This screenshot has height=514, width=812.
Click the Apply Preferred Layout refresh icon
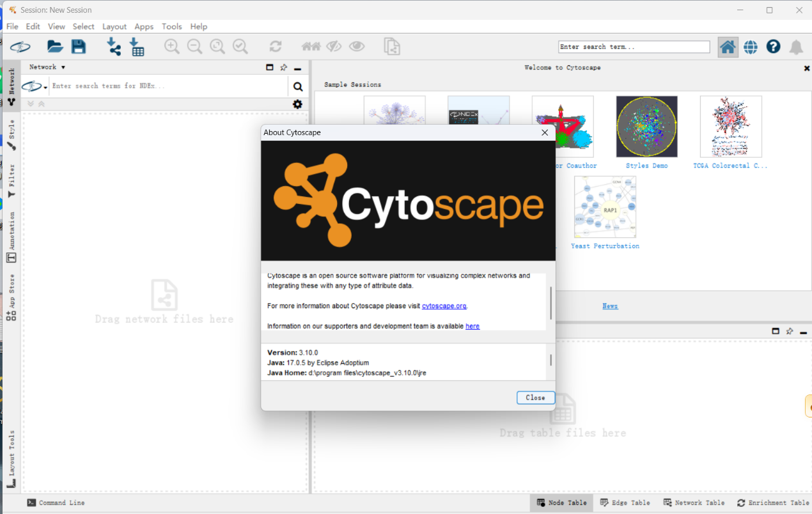(276, 47)
